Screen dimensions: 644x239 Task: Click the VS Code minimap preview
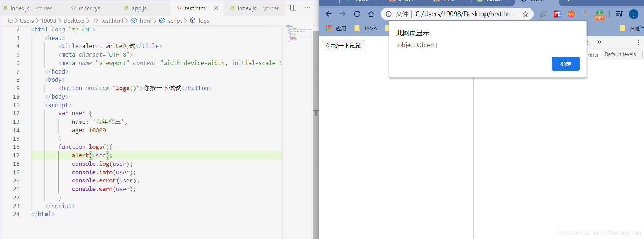299,34
